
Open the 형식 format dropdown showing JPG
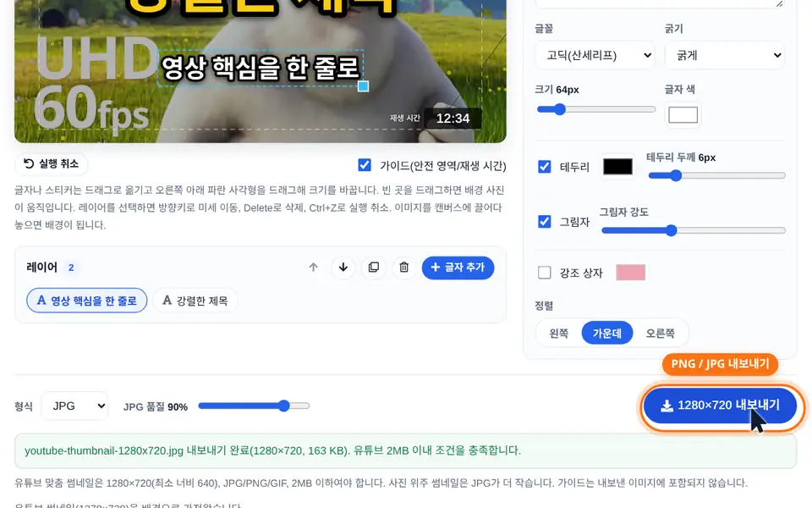pyautogui.click(x=75, y=406)
